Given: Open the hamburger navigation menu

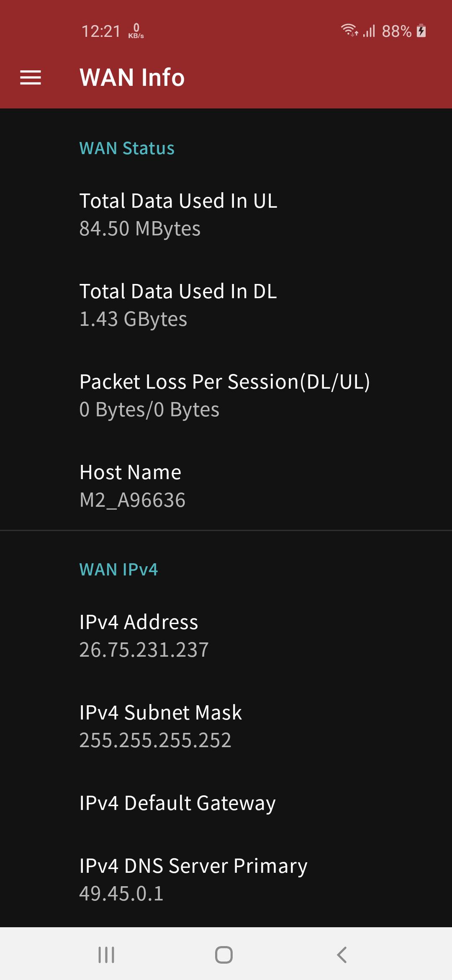Looking at the screenshot, I should (31, 77).
